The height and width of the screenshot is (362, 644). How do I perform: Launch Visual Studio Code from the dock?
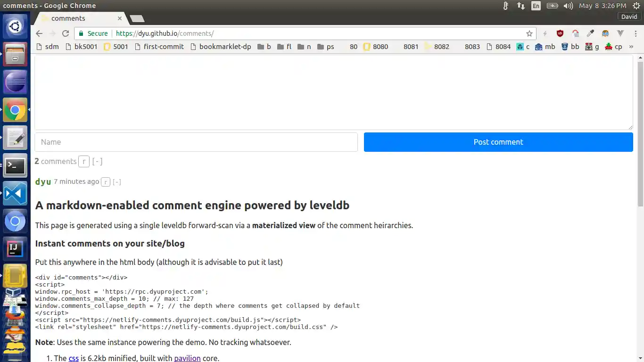[16, 193]
